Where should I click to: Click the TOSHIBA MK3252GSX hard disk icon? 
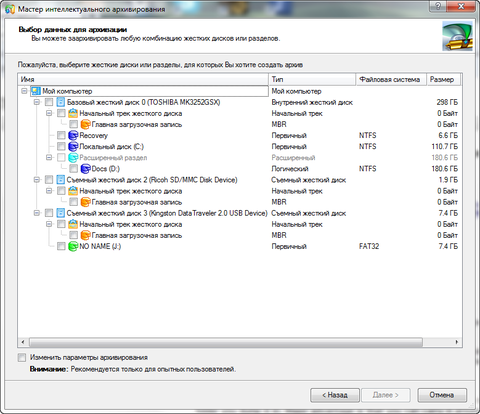coord(61,102)
